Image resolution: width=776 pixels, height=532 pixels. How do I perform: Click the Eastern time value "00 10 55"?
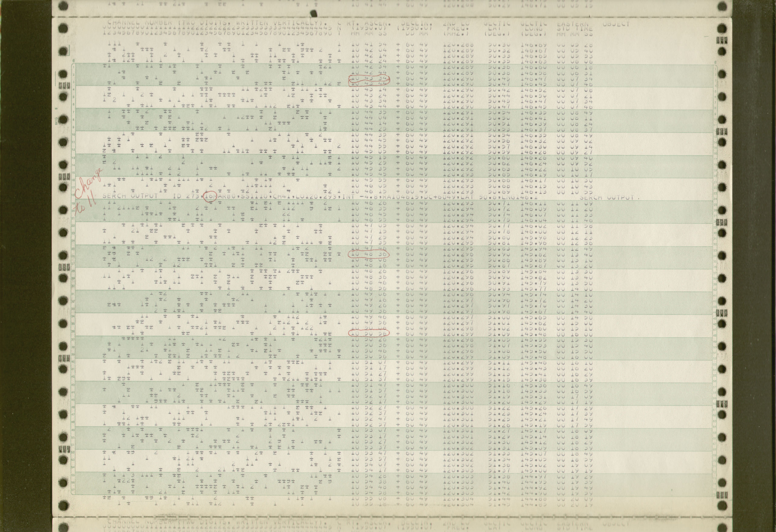pos(575,192)
